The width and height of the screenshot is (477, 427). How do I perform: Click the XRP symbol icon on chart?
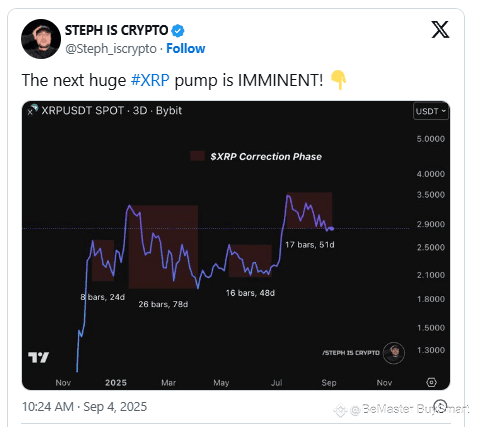tap(33, 110)
